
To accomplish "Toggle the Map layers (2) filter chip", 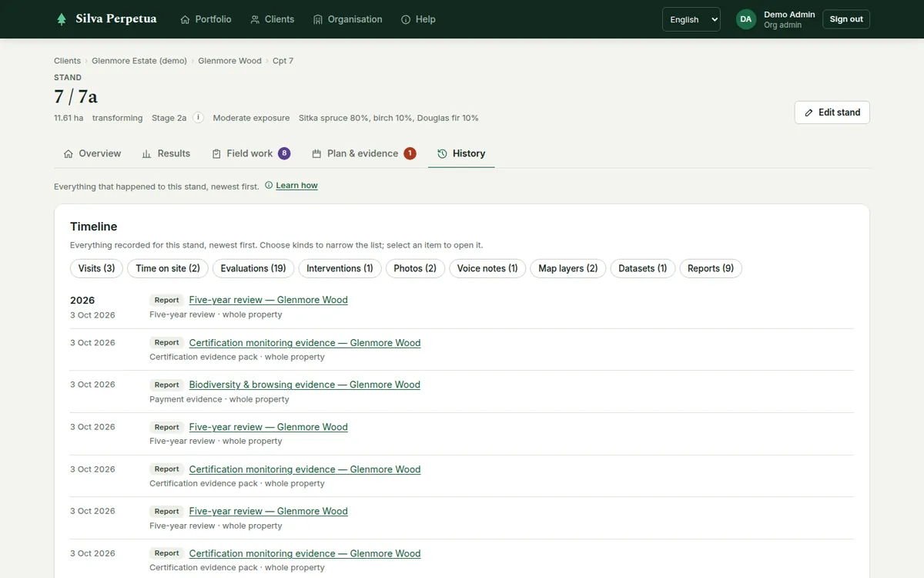I will click(x=567, y=268).
